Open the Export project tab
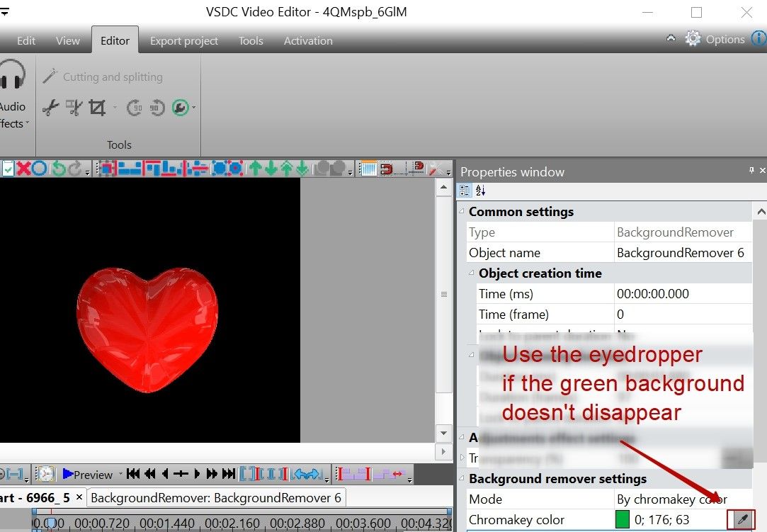This screenshot has width=767, height=532. 184,40
